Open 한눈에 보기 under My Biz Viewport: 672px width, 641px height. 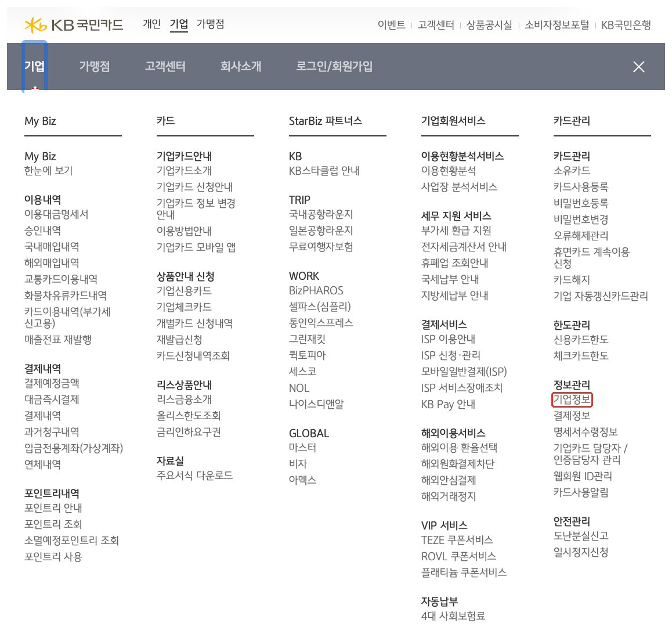pyautogui.click(x=48, y=171)
